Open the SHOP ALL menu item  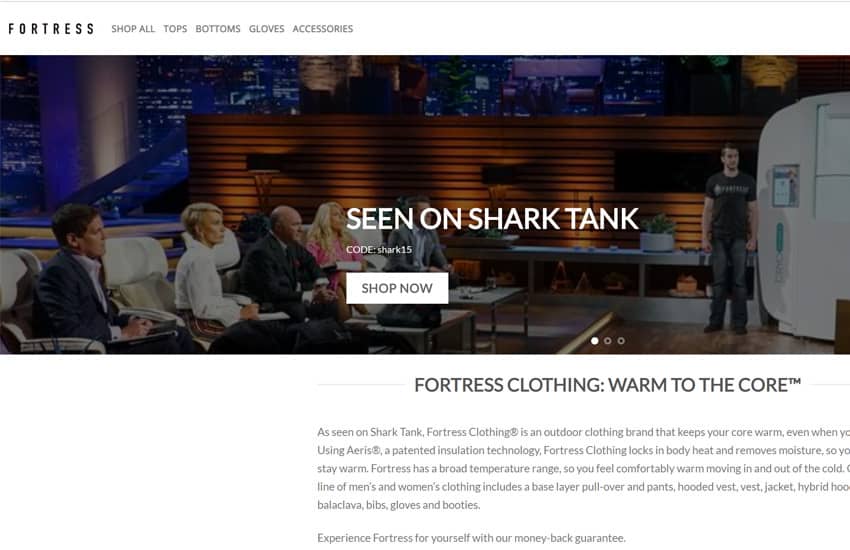tap(133, 29)
